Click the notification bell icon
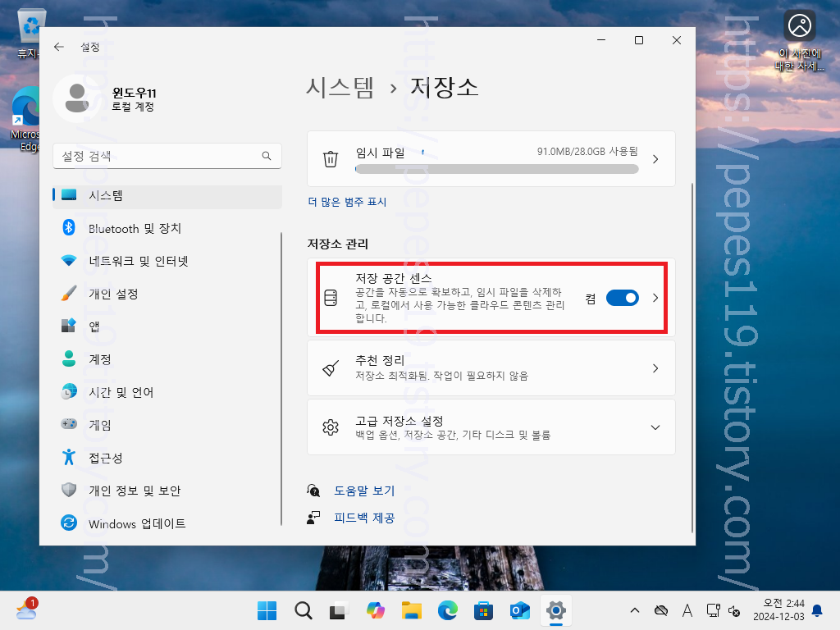This screenshot has width=840, height=630. pyautogui.click(x=817, y=610)
